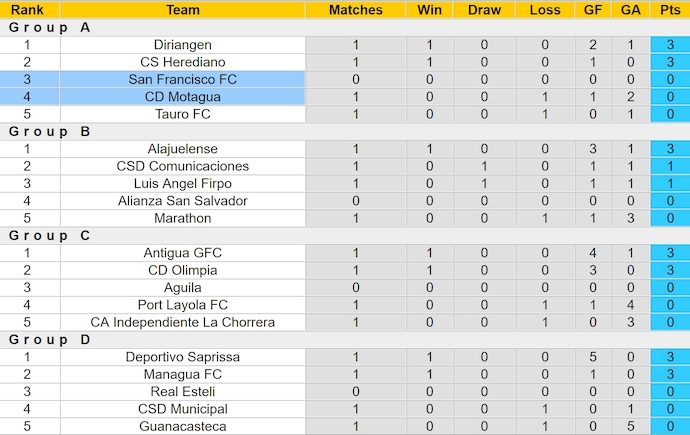Click the Group A section heading
Viewport: 690px width, 435px height.
[49, 28]
